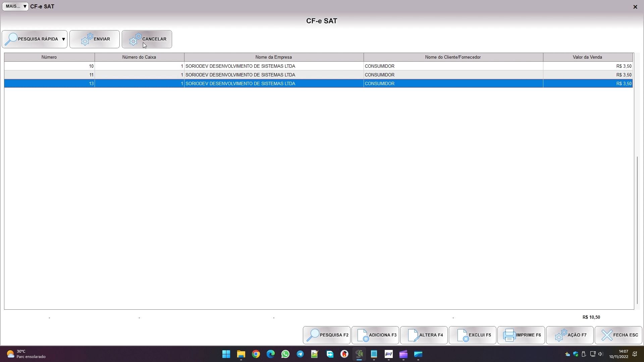
Task: Sort by Número column header
Action: (x=49, y=57)
